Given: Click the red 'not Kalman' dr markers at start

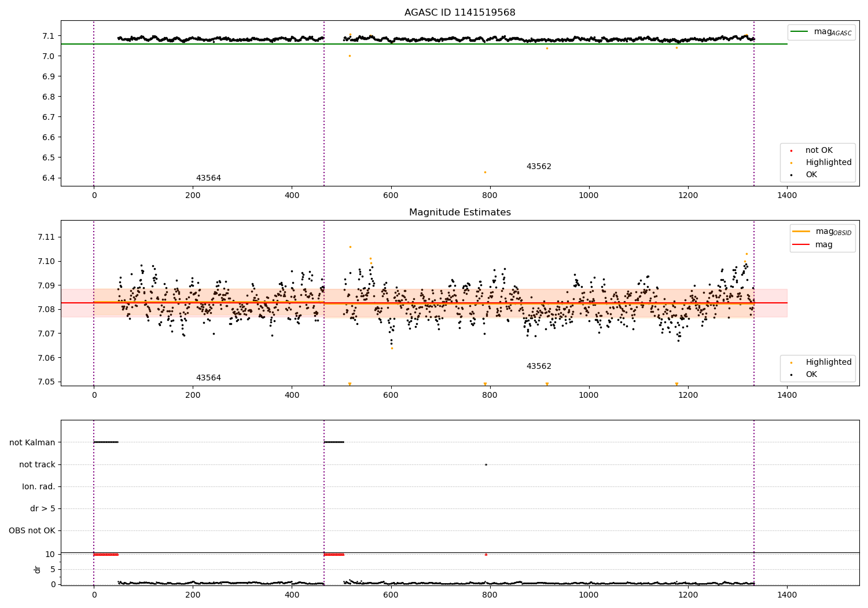Looking at the screenshot, I should (x=106, y=555).
